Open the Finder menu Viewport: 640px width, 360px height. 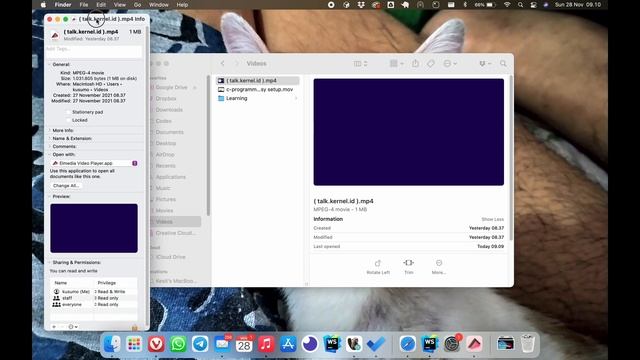[x=63, y=5]
